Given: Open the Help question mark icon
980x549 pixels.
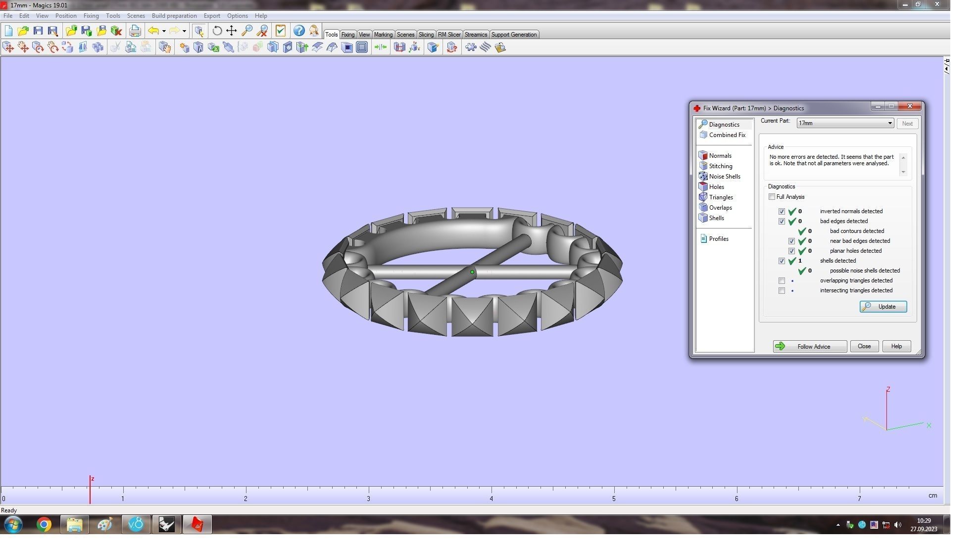Looking at the screenshot, I should pyautogui.click(x=298, y=31).
